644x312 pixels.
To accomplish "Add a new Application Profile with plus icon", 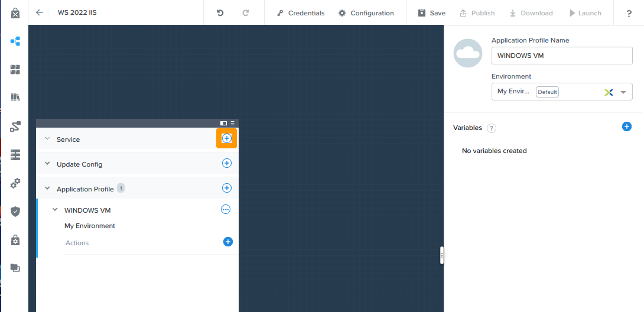I will click(226, 188).
